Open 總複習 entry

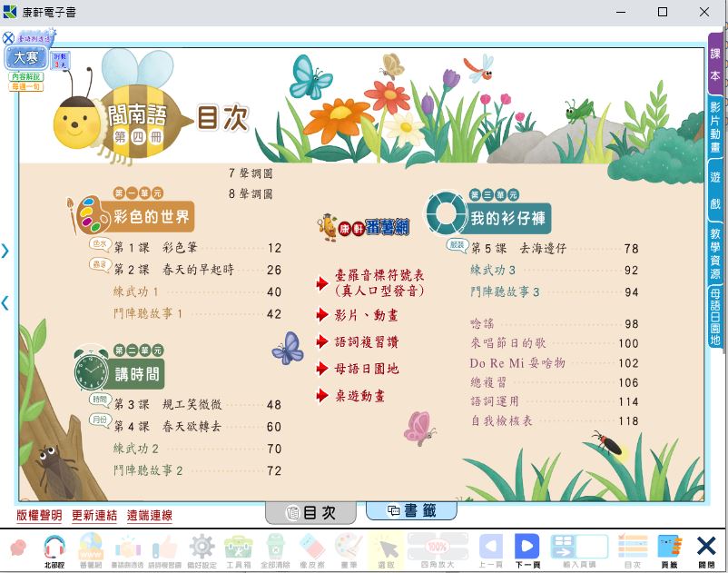[x=555, y=382]
